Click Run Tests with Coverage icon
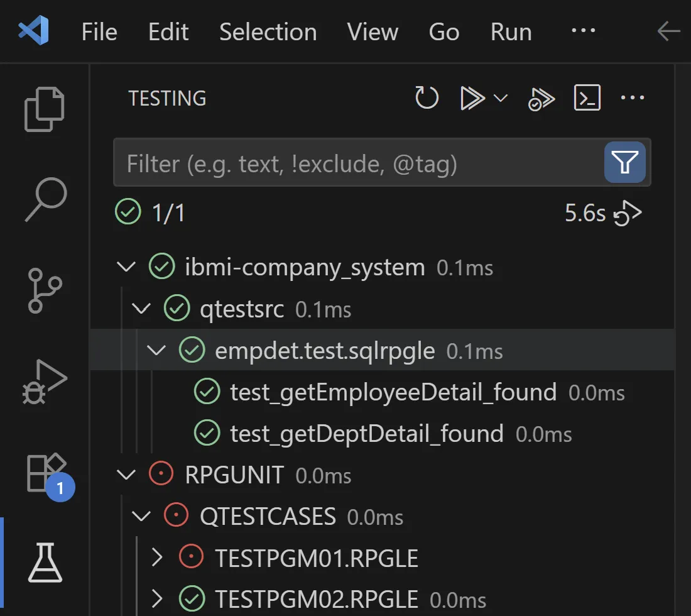Screen dimensions: 691x616 (x=541, y=99)
